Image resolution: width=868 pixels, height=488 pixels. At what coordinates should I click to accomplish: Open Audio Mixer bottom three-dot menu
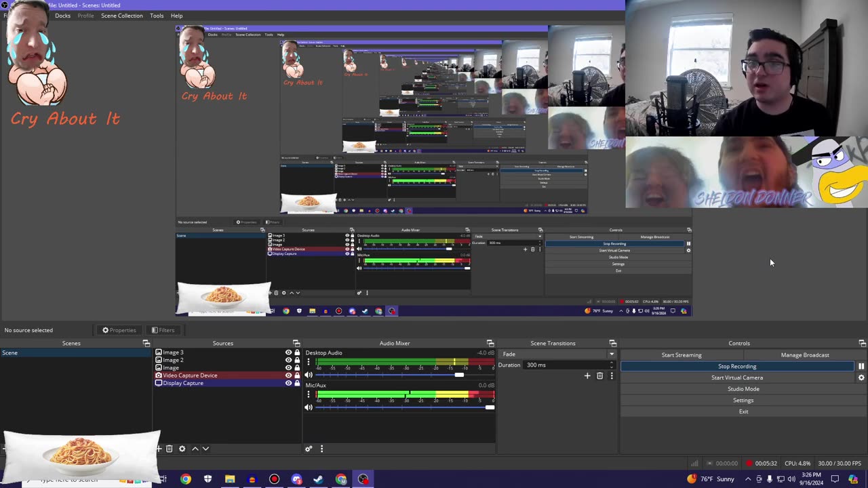tap(321, 449)
